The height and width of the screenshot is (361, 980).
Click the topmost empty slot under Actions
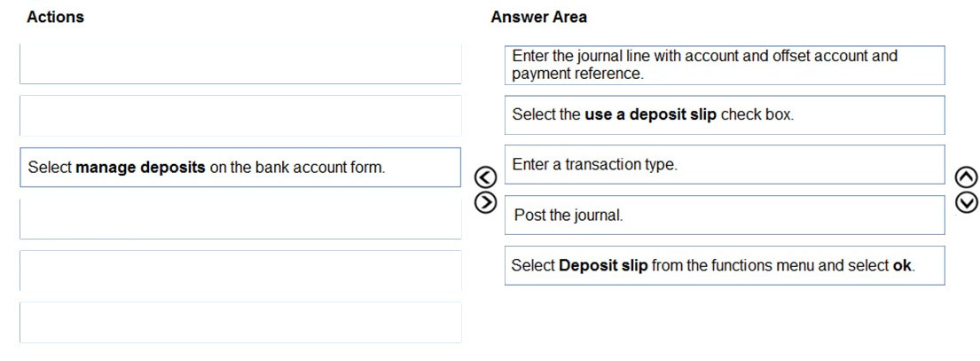[240, 64]
